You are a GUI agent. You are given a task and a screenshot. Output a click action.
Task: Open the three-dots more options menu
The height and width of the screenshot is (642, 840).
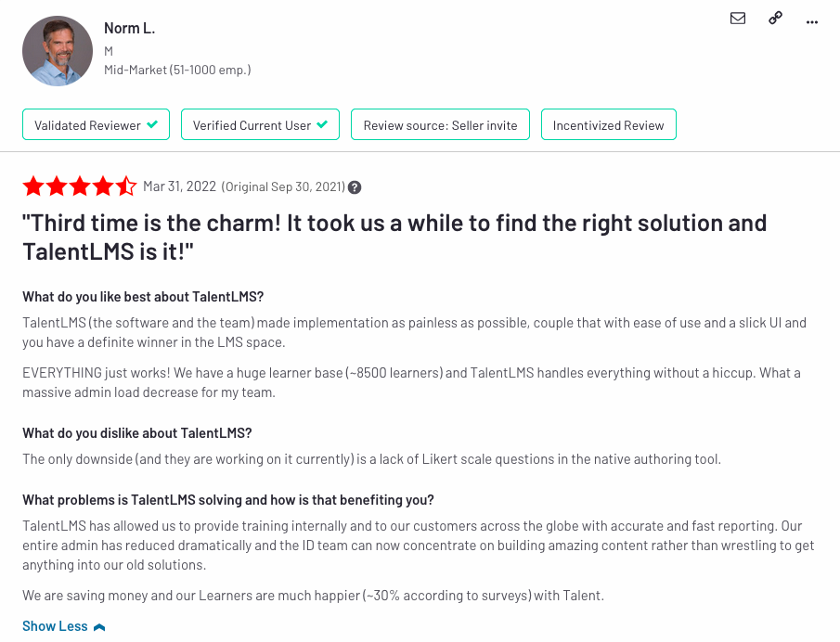[x=811, y=22]
